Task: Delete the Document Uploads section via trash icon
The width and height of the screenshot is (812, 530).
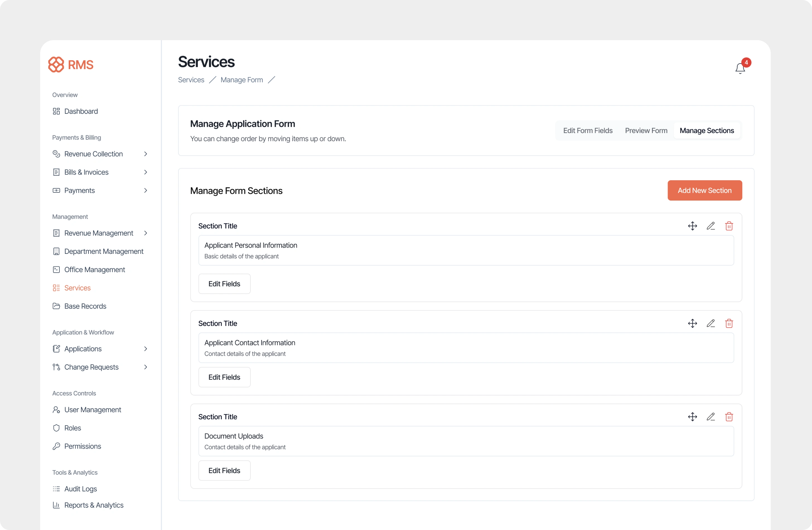Action: [729, 417]
